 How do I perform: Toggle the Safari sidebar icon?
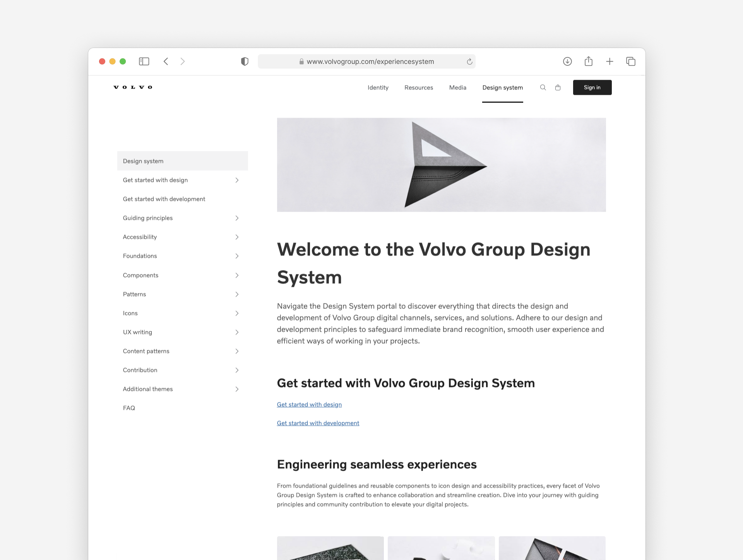(x=144, y=61)
